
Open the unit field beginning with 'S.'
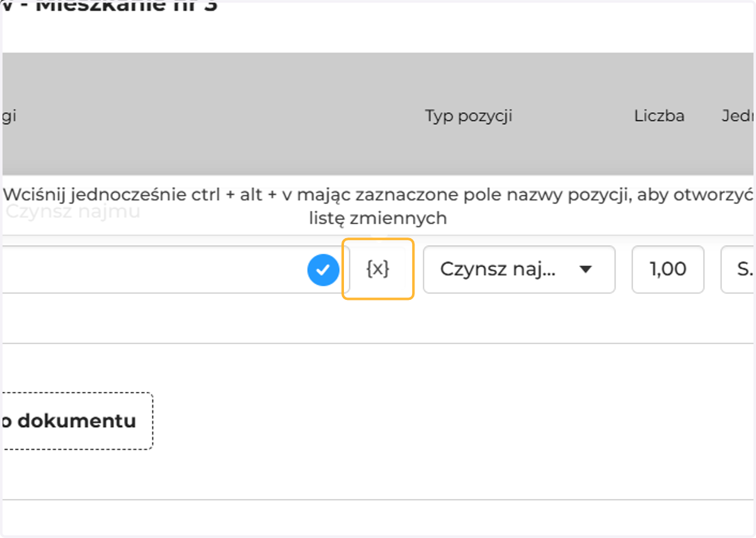pyautogui.click(x=738, y=270)
